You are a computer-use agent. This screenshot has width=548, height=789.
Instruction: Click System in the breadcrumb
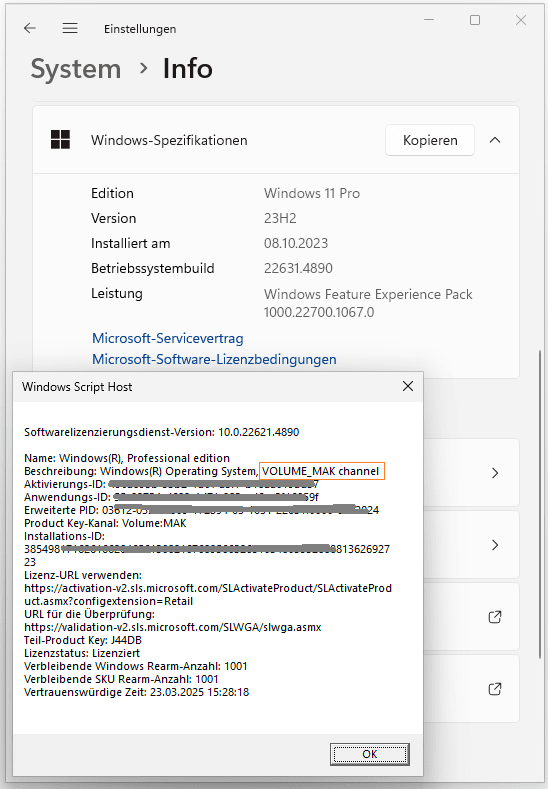point(76,68)
